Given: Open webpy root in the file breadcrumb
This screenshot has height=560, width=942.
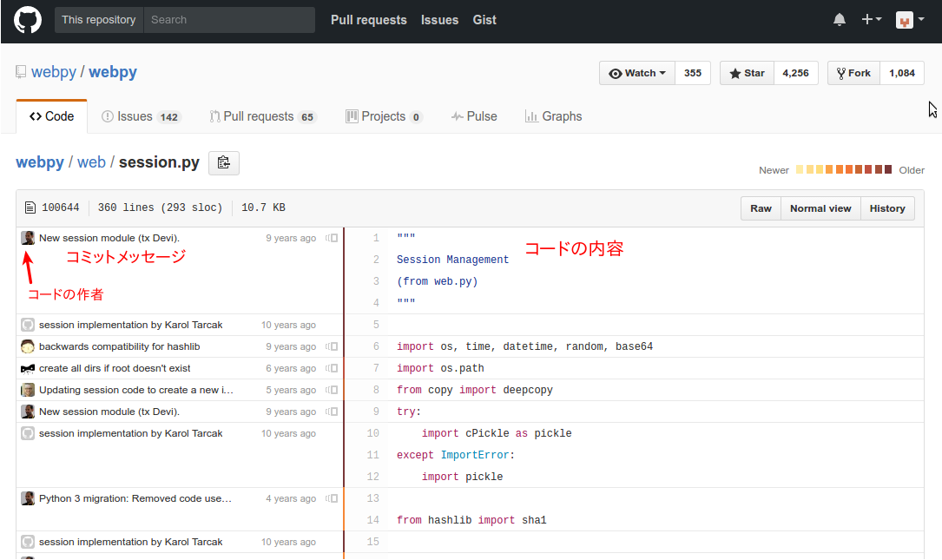Looking at the screenshot, I should tap(40, 162).
